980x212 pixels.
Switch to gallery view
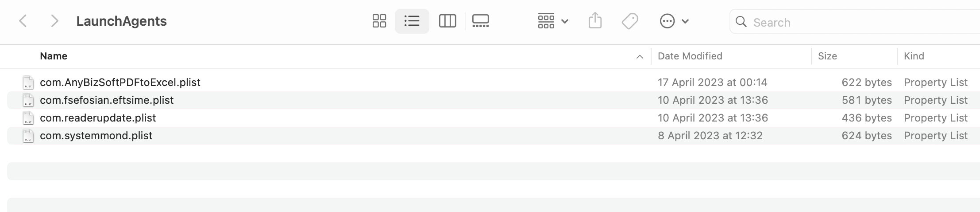[480, 21]
